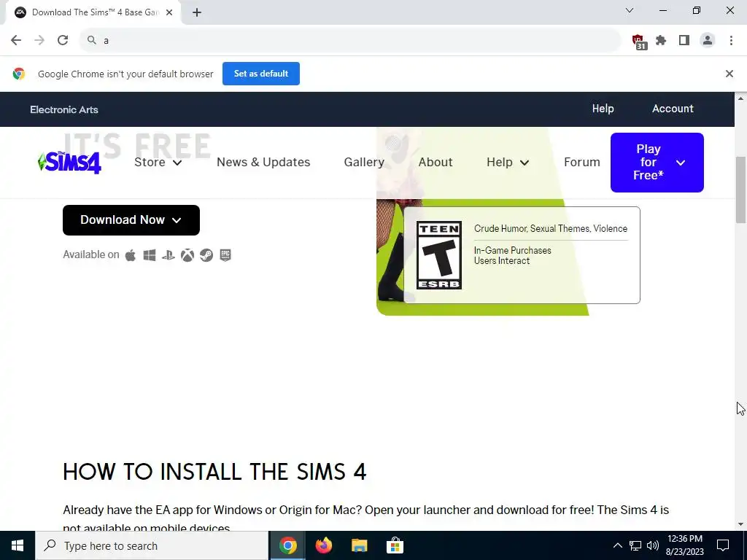Expand the Play for Free button
The height and width of the screenshot is (560, 747).
pos(657,163)
